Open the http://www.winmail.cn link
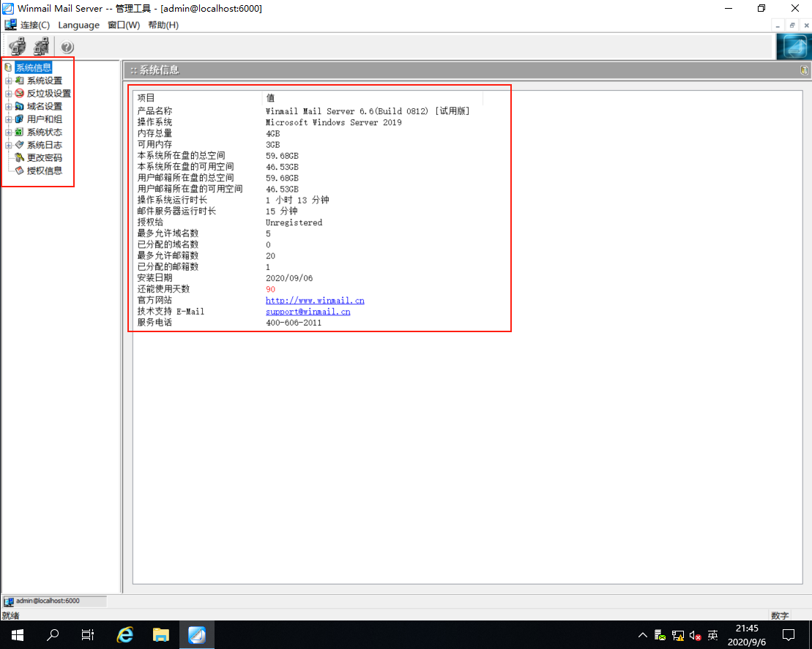The image size is (812, 649). (315, 301)
